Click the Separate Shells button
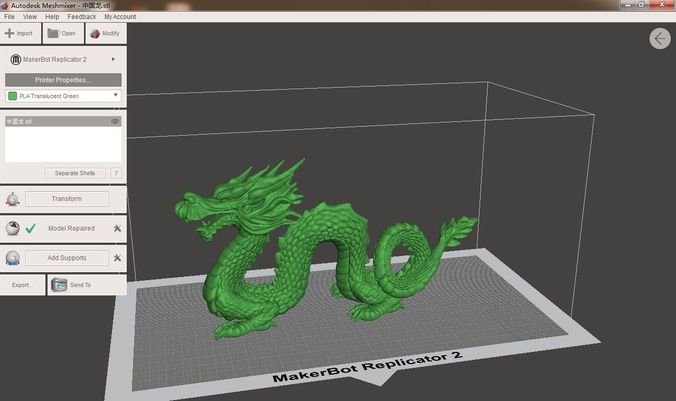Image resolution: width=676 pixels, height=401 pixels. point(75,173)
